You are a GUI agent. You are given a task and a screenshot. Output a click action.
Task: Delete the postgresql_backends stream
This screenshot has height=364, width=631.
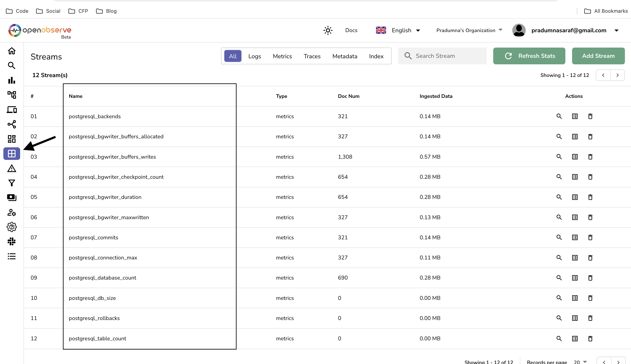tap(590, 116)
